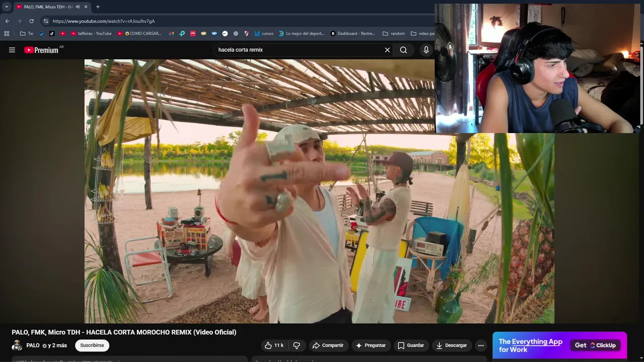
Task: Reload the current page
Action: 31,21
